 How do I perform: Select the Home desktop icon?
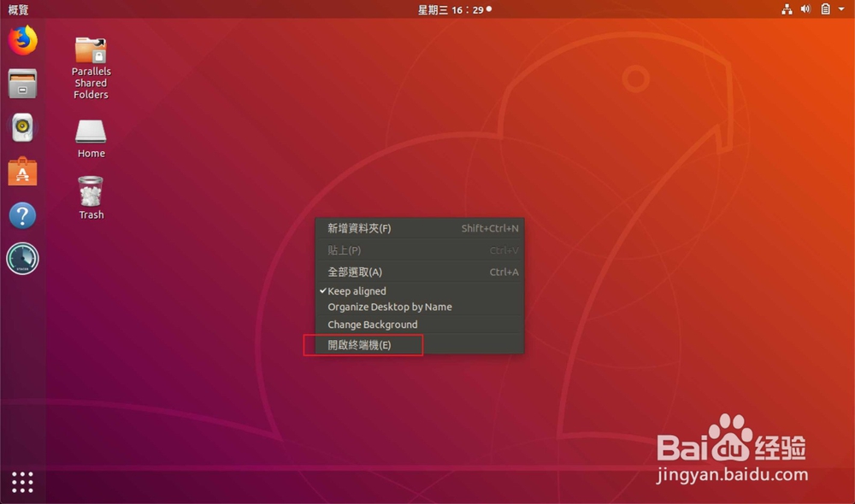coord(91,139)
